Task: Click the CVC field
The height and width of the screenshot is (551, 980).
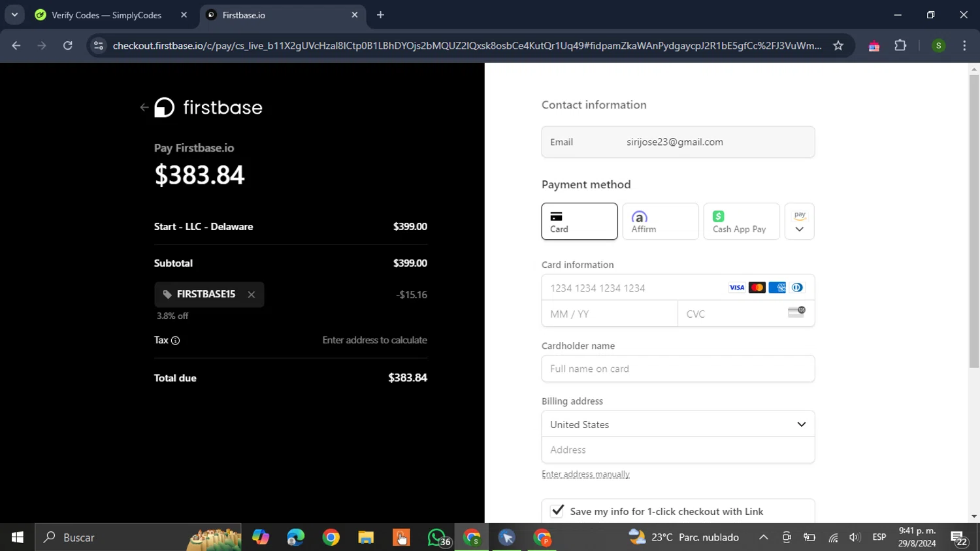Action: (746, 314)
